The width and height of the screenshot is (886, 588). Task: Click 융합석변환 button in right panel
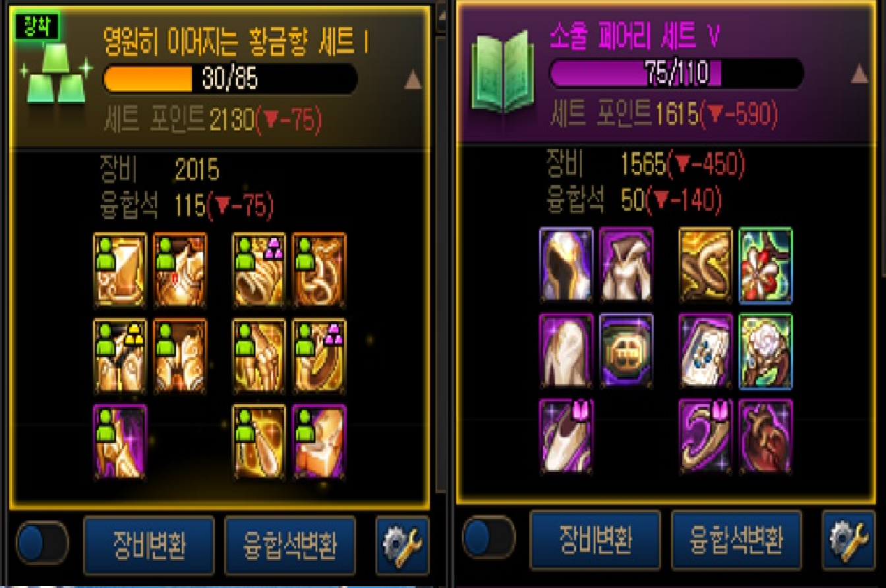(x=736, y=540)
